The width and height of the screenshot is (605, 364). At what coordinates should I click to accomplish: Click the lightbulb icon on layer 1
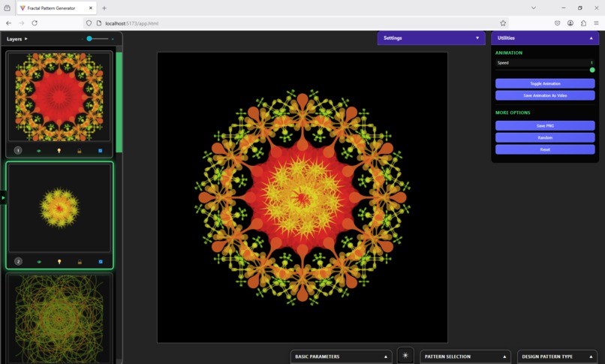(59, 151)
